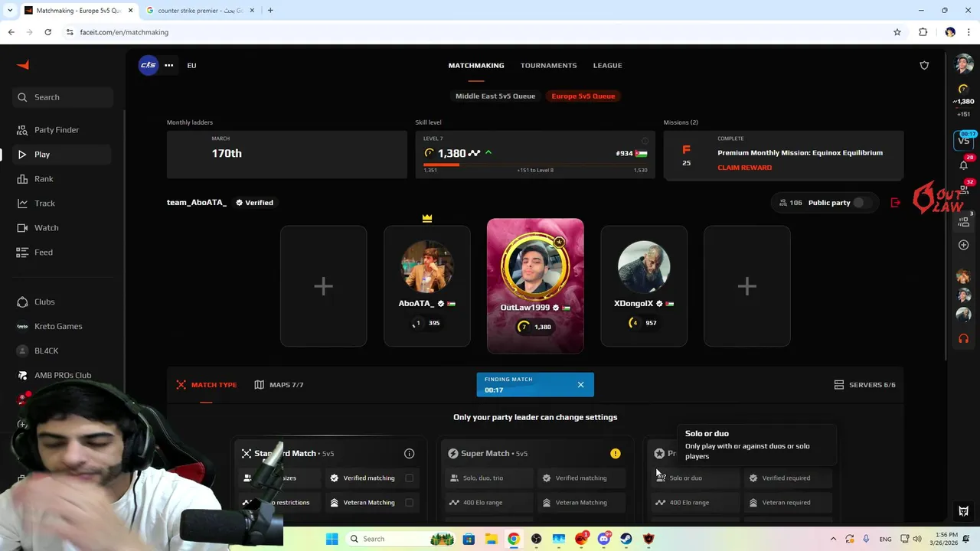This screenshot has height=551, width=980.
Task: Click the orange headset icon
Action: [963, 338]
